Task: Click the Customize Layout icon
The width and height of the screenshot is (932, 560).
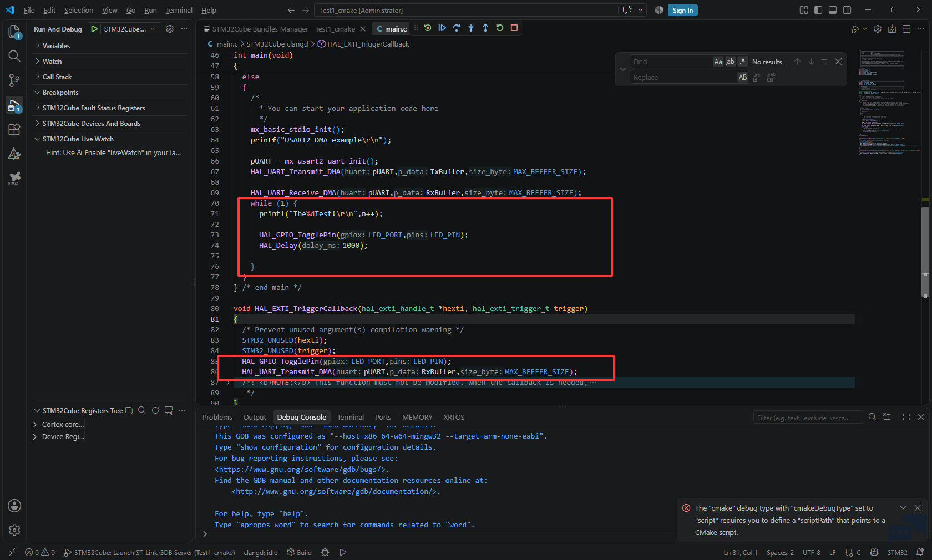Action: (x=804, y=10)
